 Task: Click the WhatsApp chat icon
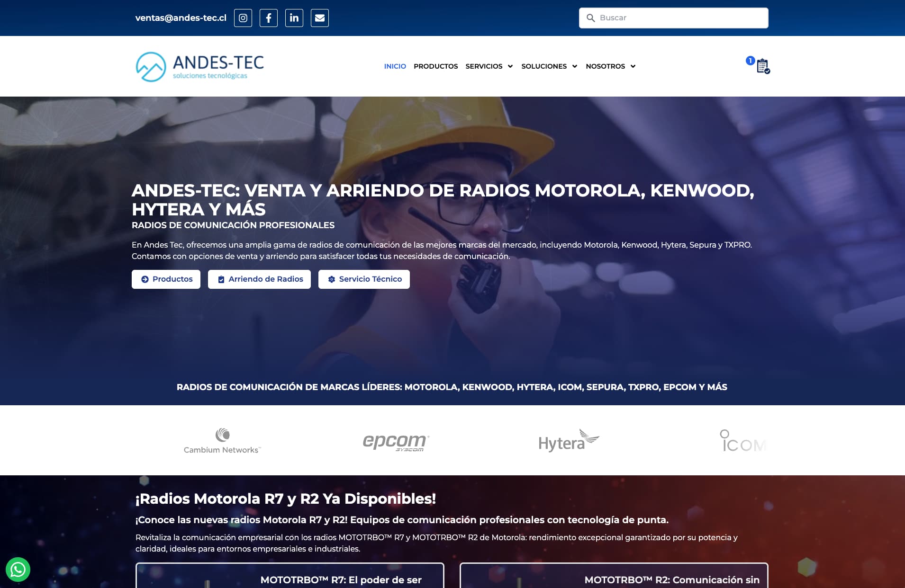17,570
